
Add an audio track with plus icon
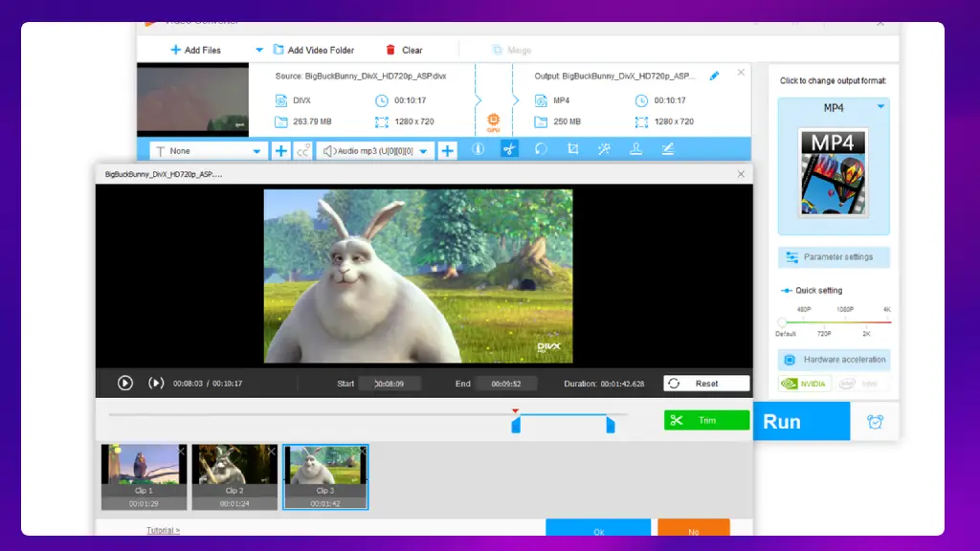tap(447, 150)
